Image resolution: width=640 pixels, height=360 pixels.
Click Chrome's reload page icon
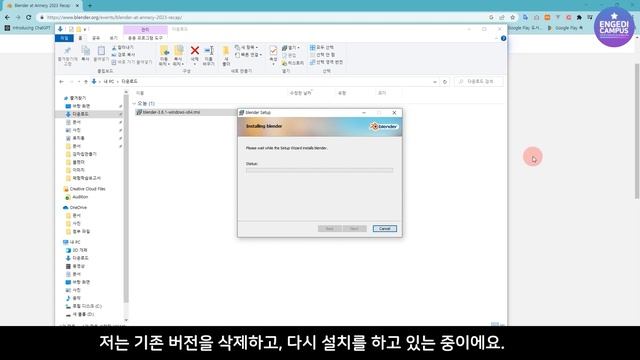click(x=29, y=18)
